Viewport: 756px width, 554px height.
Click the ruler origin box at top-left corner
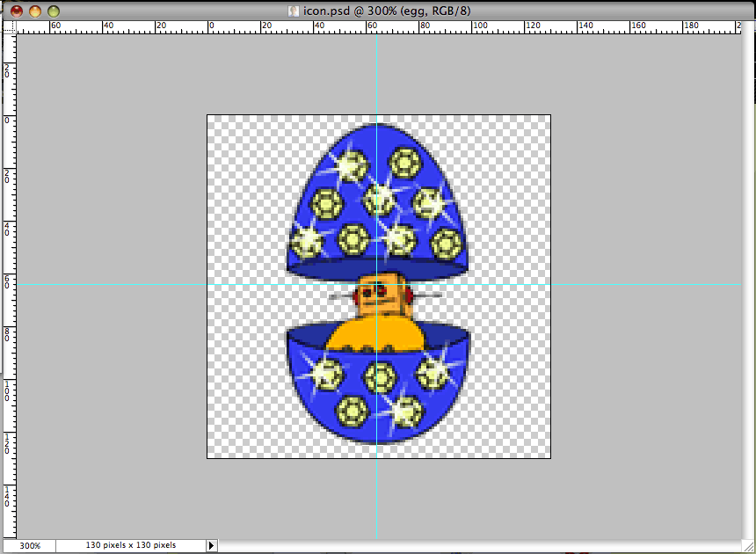pyautogui.click(x=9, y=26)
